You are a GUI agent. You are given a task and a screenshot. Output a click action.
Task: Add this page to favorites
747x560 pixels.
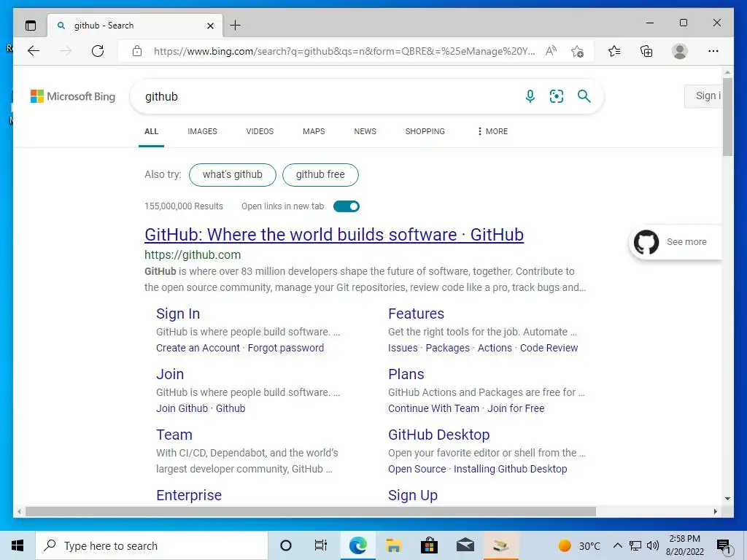tap(578, 51)
